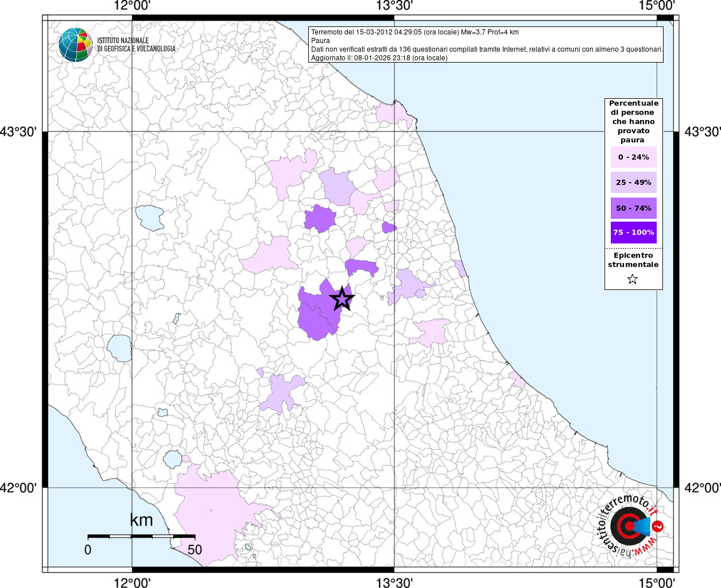
Task: Click the black epicenter star on the map
Action: click(342, 299)
